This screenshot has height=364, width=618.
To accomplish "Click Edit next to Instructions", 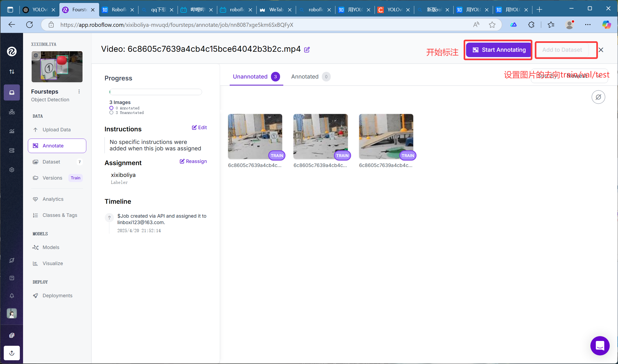I will pyautogui.click(x=199, y=128).
